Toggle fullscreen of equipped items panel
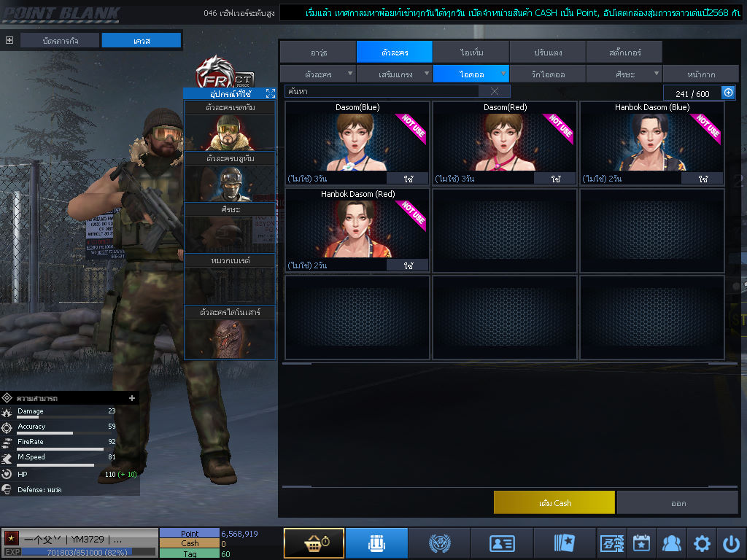This screenshot has width=747, height=560. (x=270, y=93)
